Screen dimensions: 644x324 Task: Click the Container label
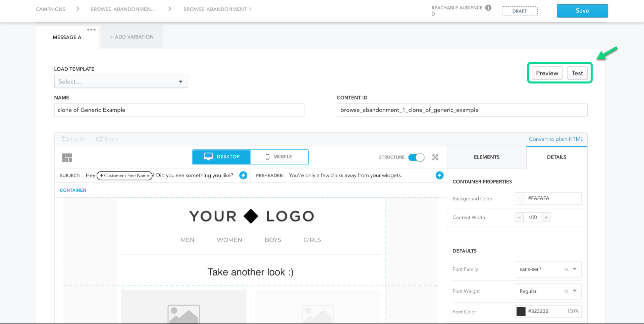click(73, 190)
